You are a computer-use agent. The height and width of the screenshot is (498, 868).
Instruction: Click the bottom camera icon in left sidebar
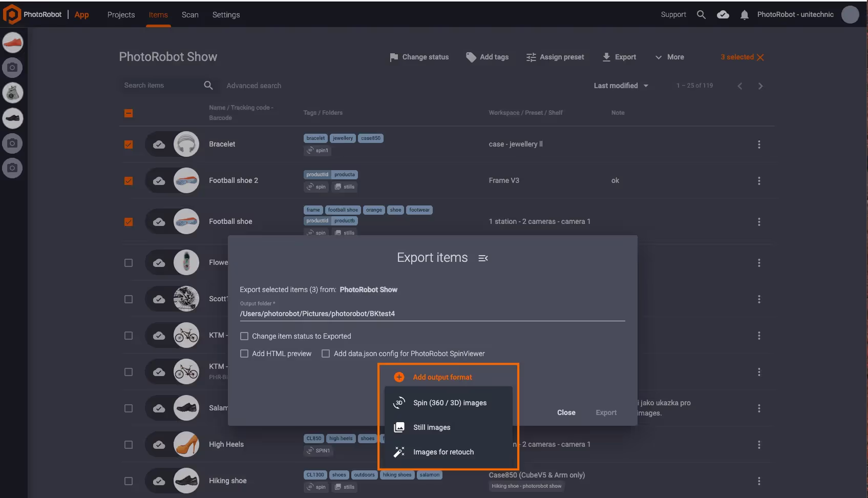pyautogui.click(x=13, y=168)
